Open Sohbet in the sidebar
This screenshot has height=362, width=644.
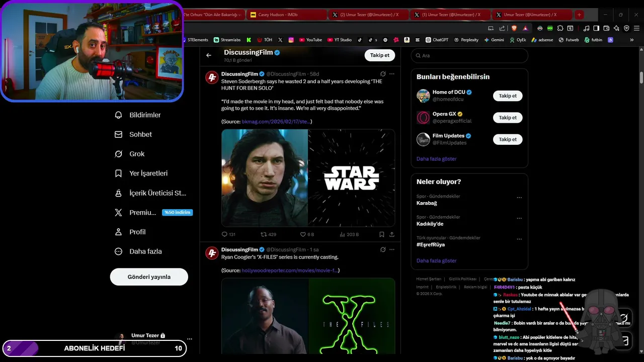133,134
